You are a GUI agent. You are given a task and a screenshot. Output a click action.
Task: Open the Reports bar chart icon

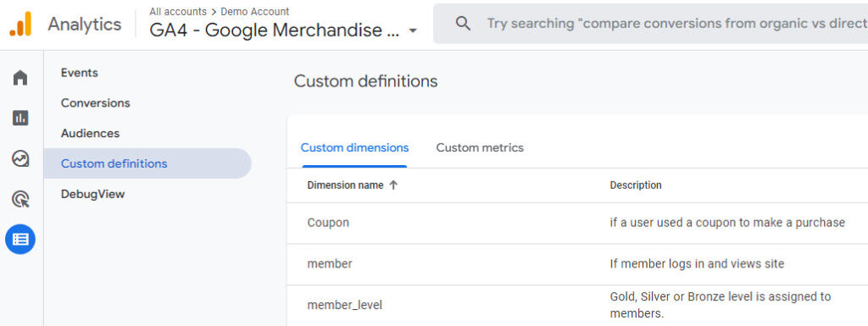20,118
